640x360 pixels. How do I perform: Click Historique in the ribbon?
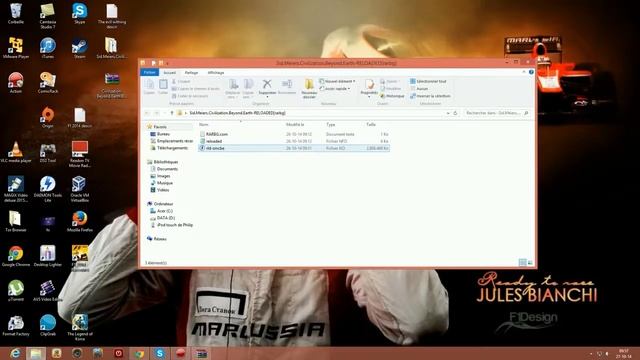point(392,96)
